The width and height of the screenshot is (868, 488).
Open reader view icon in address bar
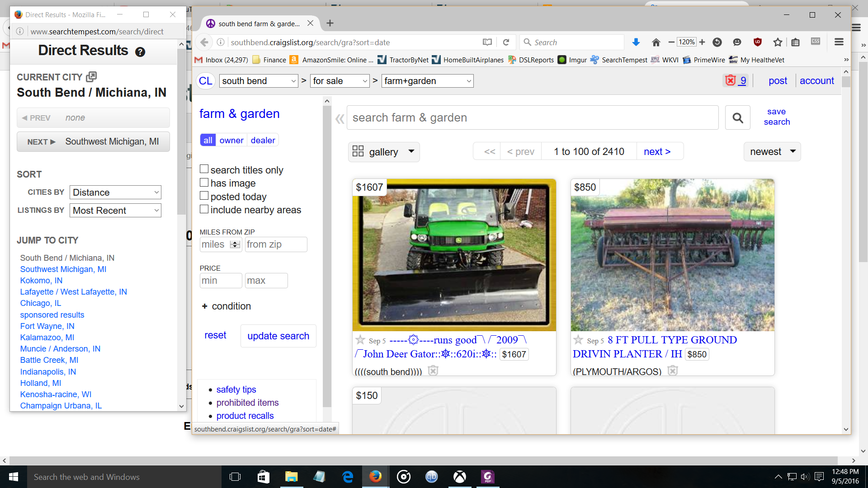tap(487, 42)
